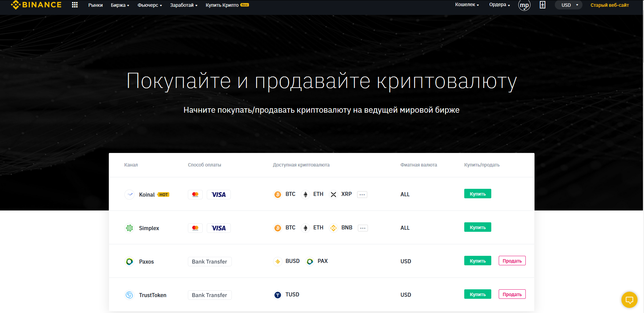Click USD fiat value in Paxos row
644x313 pixels.
[406, 261]
